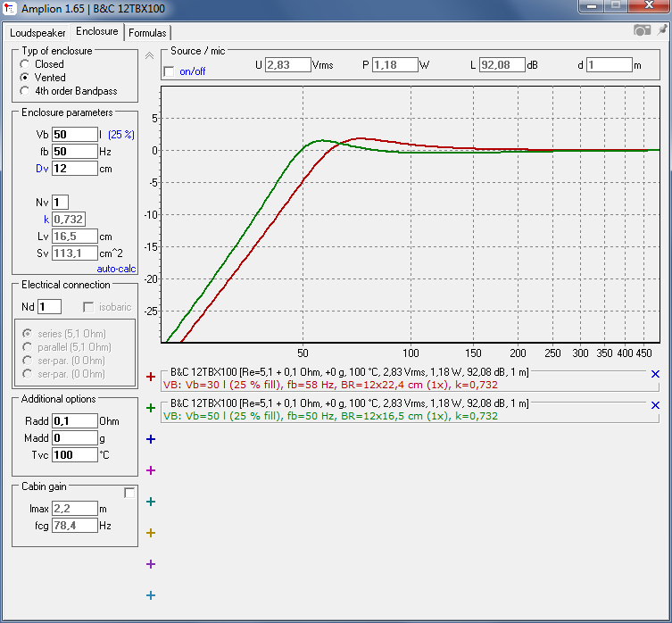Click the green plus curve slot
This screenshot has height=623, width=672.
(151, 408)
